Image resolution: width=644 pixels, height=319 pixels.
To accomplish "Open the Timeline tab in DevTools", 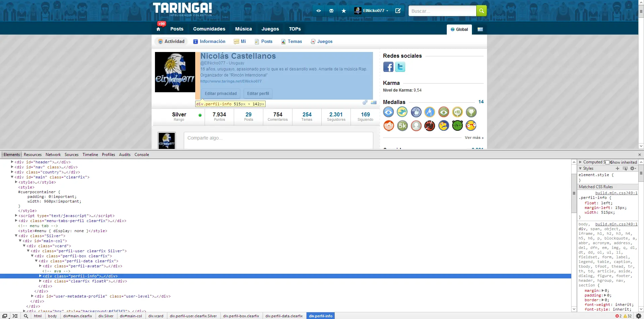I will click(x=90, y=155).
